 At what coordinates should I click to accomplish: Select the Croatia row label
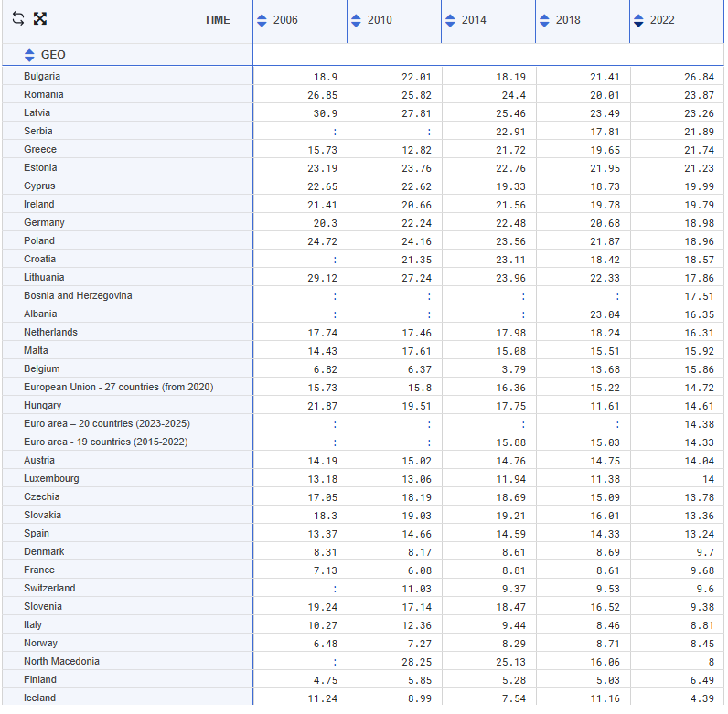40,259
